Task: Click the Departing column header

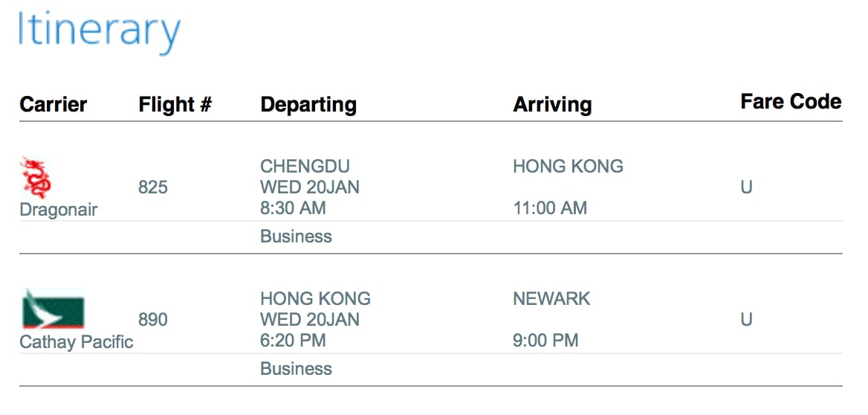Action: pos(308,105)
